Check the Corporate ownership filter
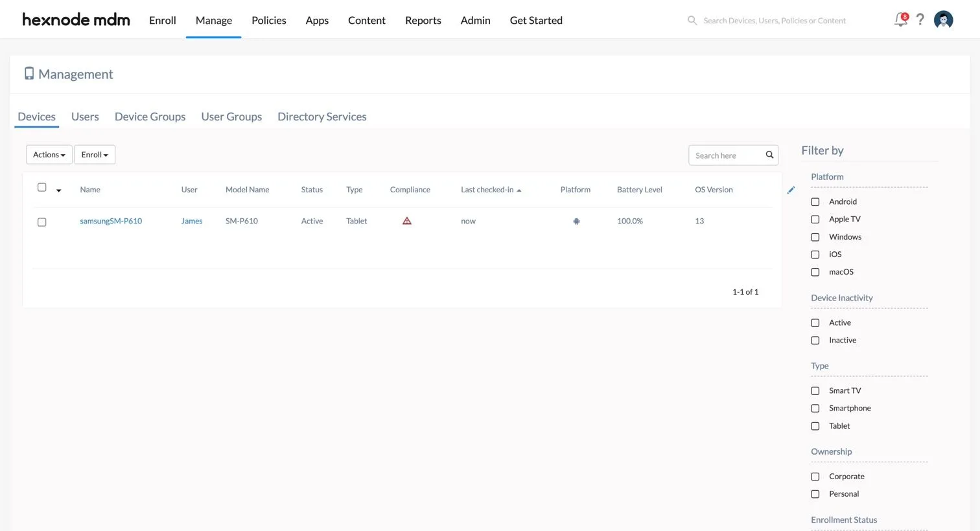The width and height of the screenshot is (980, 531). [815, 477]
